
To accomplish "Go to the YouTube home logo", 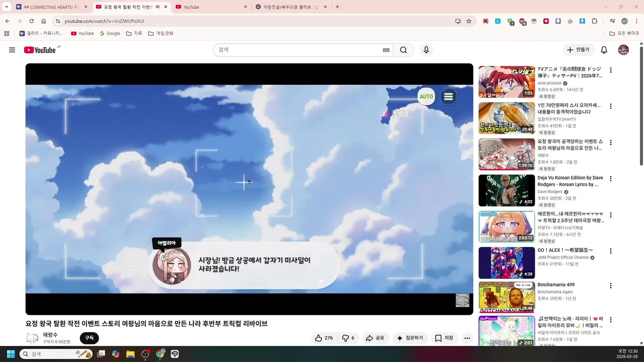I will (40, 50).
